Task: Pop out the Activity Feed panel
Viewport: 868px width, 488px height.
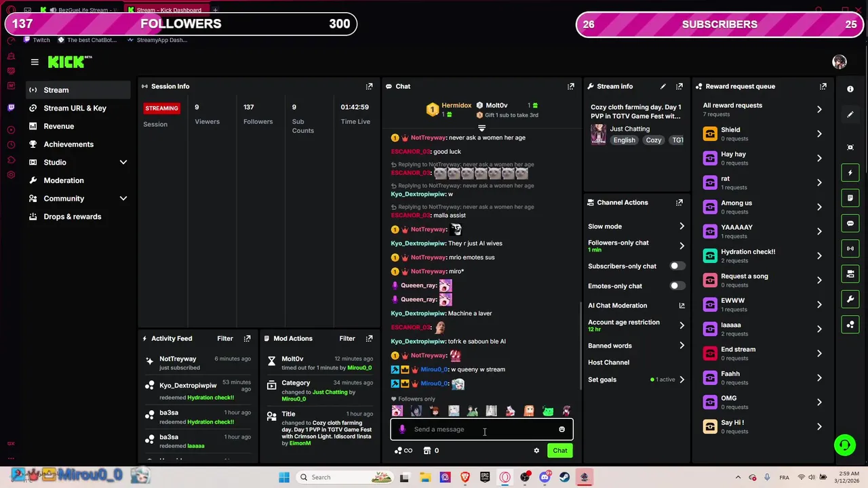Action: point(247,338)
